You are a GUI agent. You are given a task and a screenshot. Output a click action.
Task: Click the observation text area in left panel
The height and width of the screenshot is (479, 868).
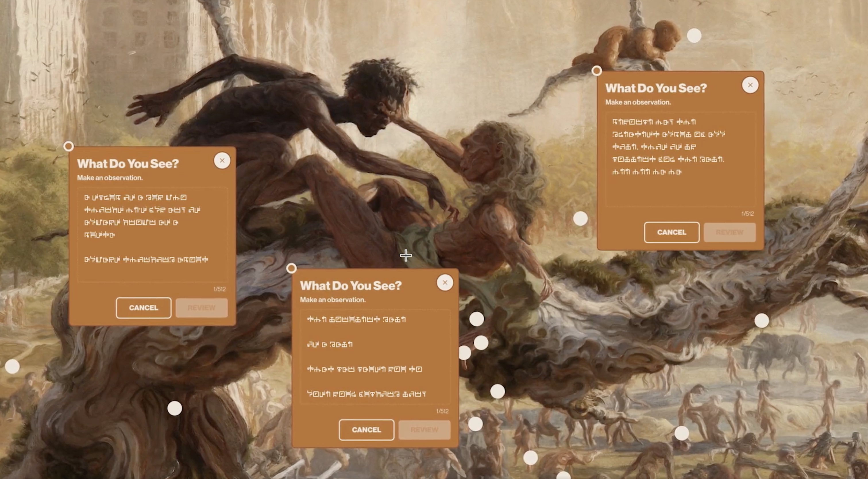pyautogui.click(x=152, y=235)
